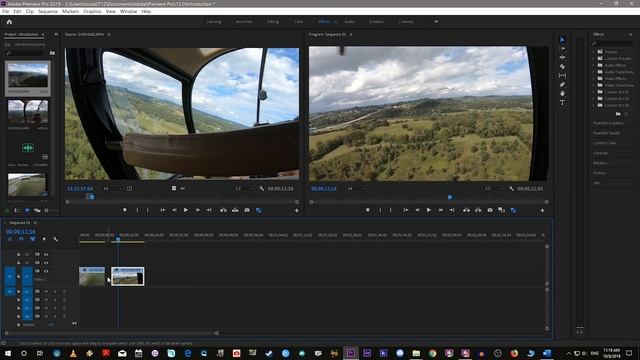Expand the Video Transitions folder
The height and width of the screenshot is (360, 640).
click(x=594, y=85)
